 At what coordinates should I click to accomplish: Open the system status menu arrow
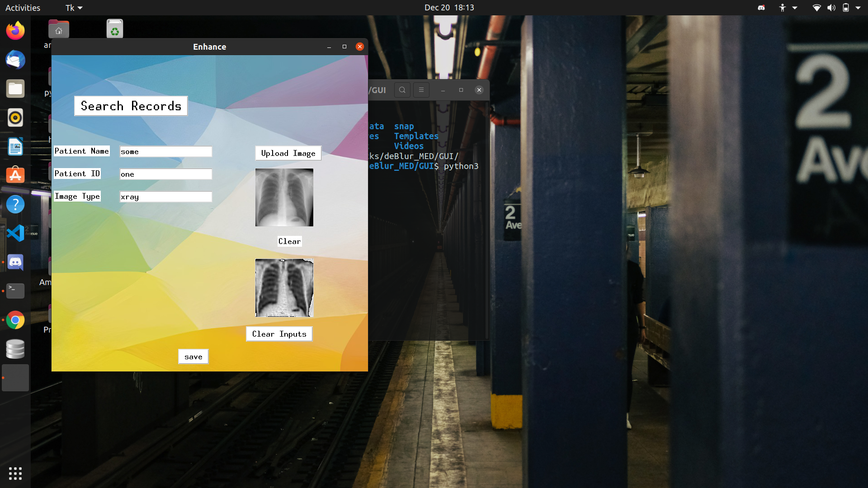click(x=858, y=8)
